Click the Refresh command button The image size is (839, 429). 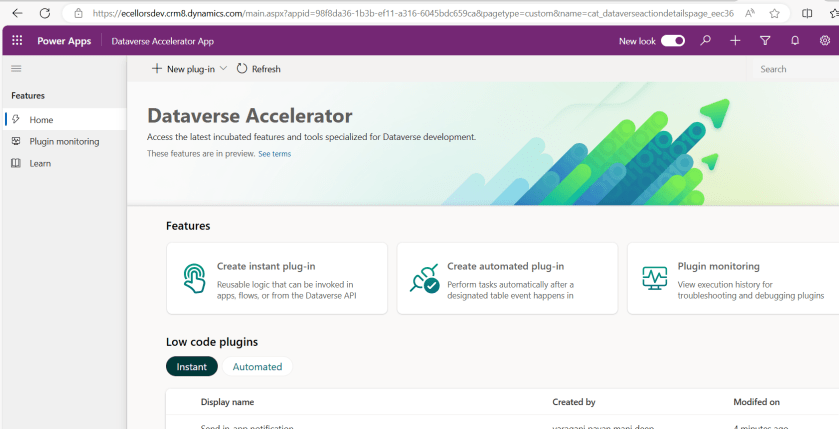(259, 69)
